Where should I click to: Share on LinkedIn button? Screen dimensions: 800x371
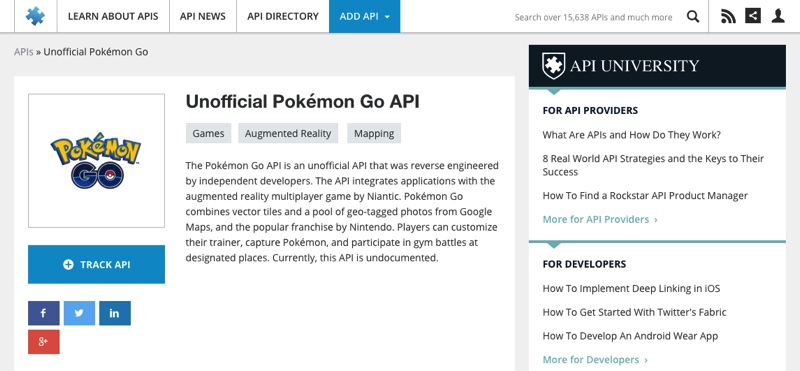pos(115,313)
